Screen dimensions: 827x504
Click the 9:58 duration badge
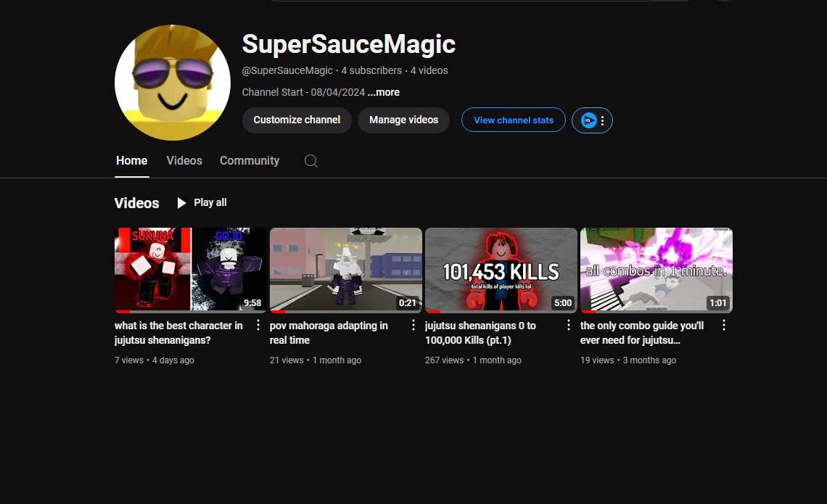coord(252,302)
